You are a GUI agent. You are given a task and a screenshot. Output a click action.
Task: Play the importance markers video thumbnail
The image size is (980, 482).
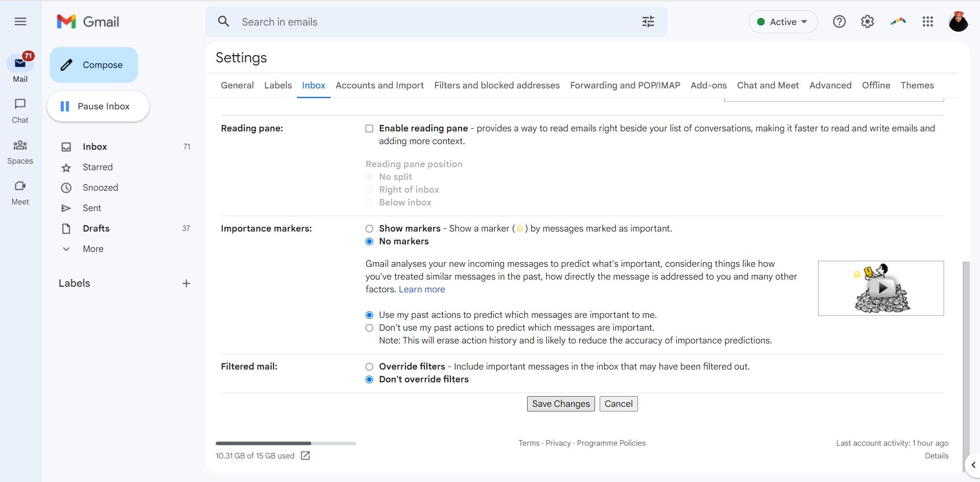coord(882,288)
